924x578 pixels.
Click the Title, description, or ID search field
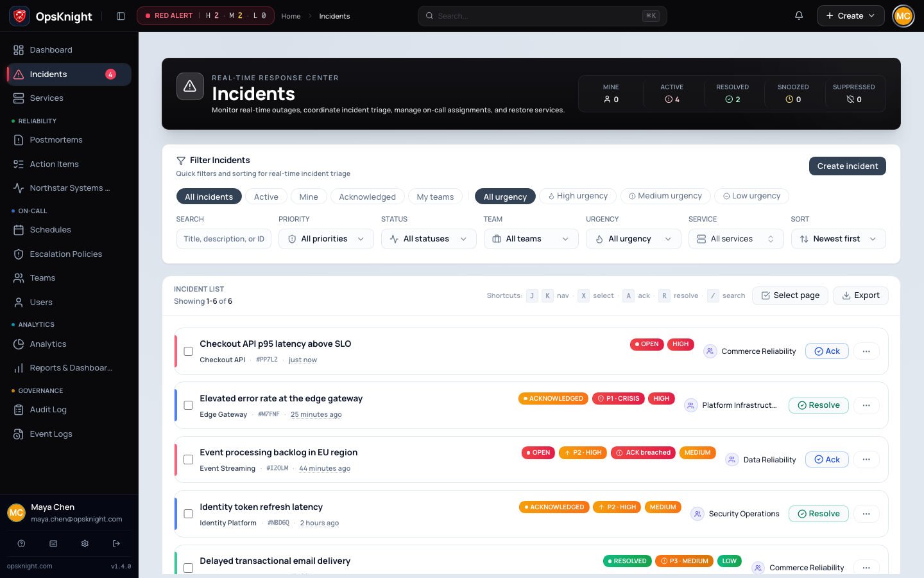click(x=224, y=239)
